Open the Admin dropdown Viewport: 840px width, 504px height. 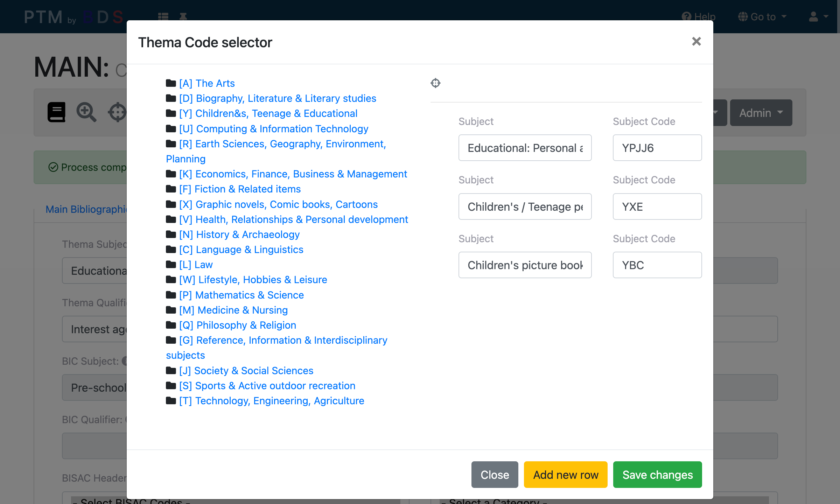click(761, 112)
